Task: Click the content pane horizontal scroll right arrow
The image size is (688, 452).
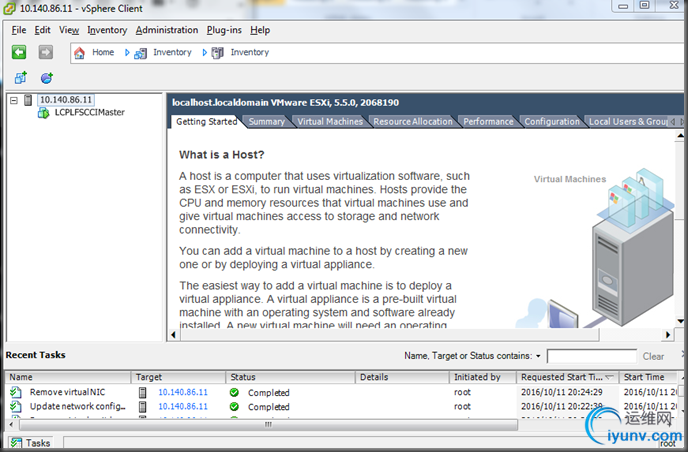Action: [x=667, y=335]
